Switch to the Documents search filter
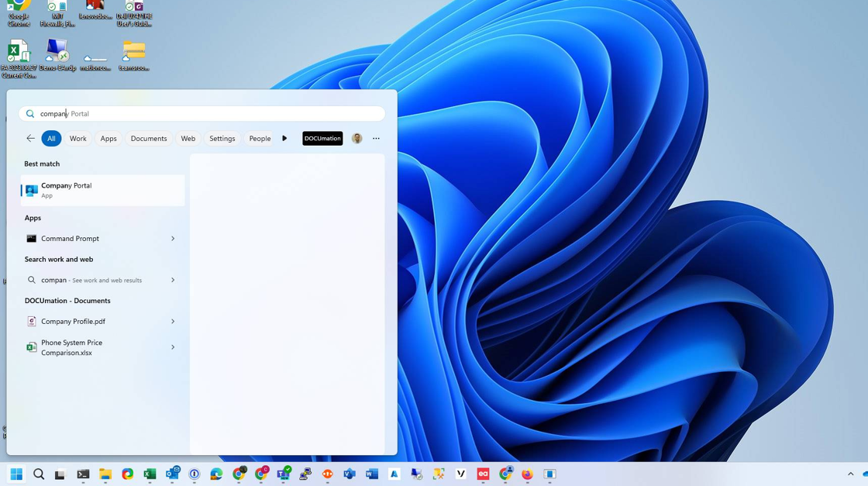This screenshot has width=868, height=486. point(149,139)
